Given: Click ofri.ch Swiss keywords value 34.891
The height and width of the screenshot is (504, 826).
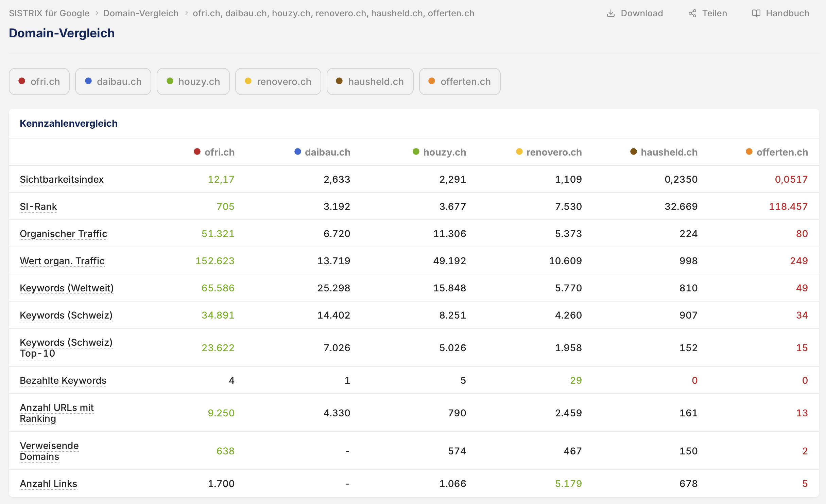Looking at the screenshot, I should click(218, 315).
